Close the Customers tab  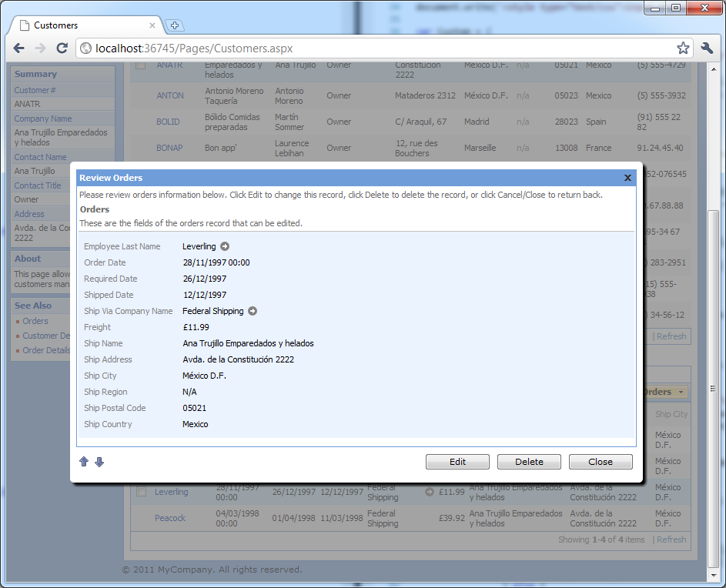click(x=152, y=25)
